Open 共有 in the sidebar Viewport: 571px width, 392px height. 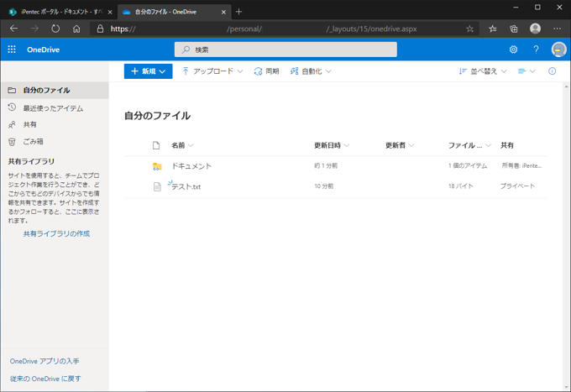tap(55, 124)
